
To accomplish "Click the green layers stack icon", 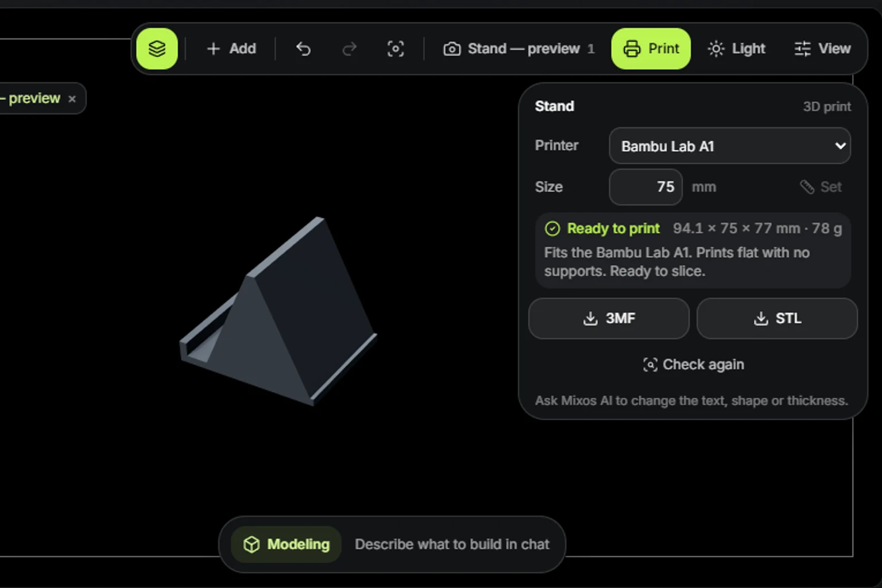I will tap(157, 49).
